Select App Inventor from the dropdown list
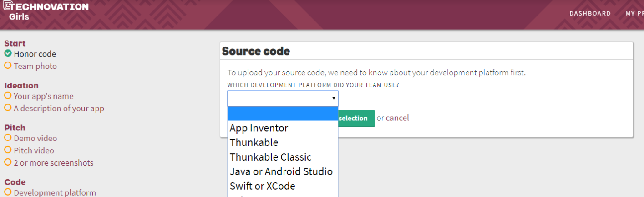The image size is (644, 197). click(259, 128)
